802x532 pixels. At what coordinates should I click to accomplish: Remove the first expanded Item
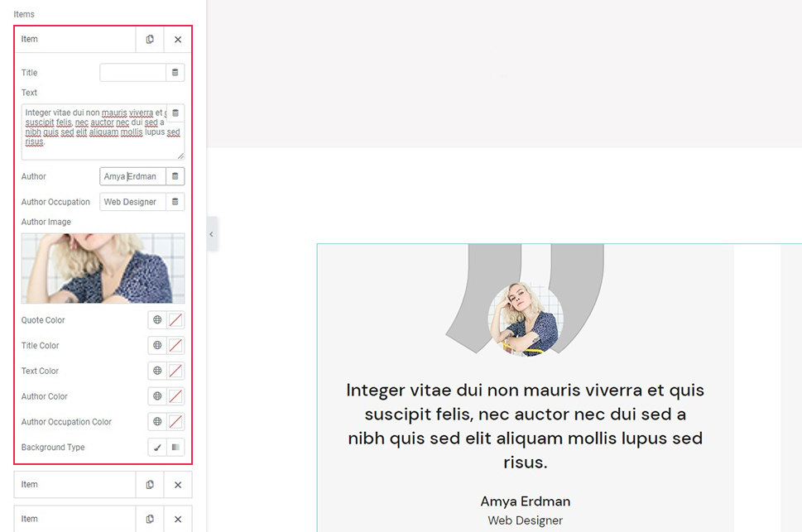pyautogui.click(x=177, y=40)
